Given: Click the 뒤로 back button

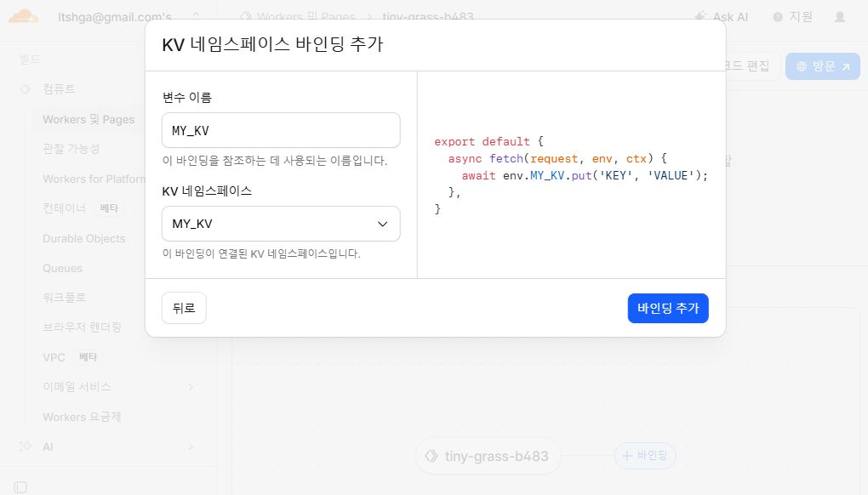Looking at the screenshot, I should coord(184,308).
